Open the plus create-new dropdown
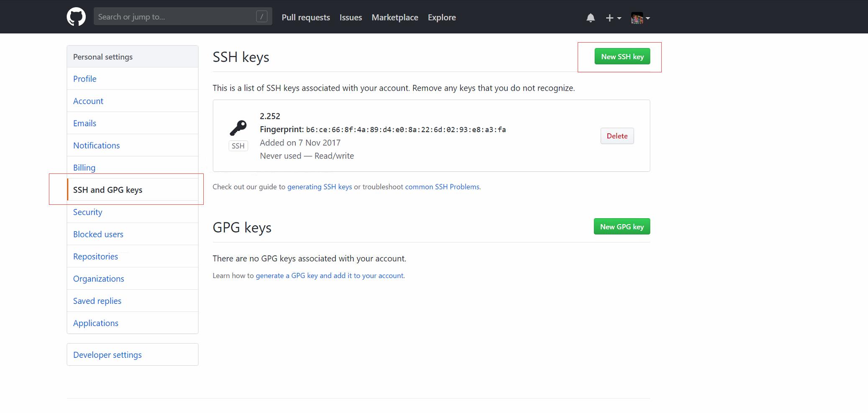Image resolution: width=868 pixels, height=413 pixels. 613,18
